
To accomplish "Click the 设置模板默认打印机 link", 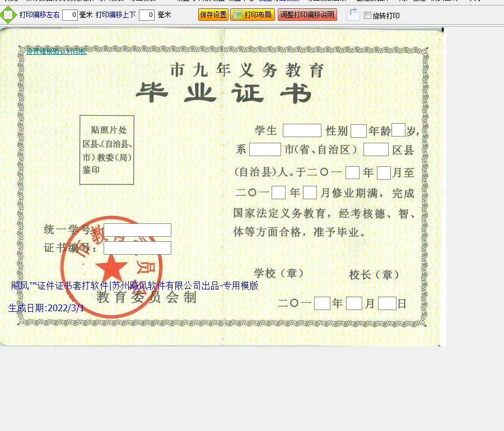I will 57,51.
